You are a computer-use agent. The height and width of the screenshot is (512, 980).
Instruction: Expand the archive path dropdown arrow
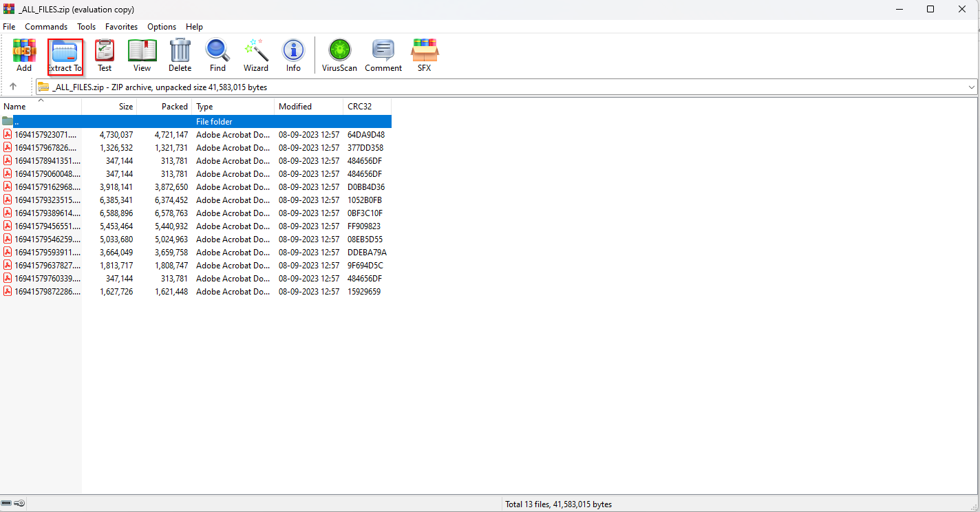point(972,87)
